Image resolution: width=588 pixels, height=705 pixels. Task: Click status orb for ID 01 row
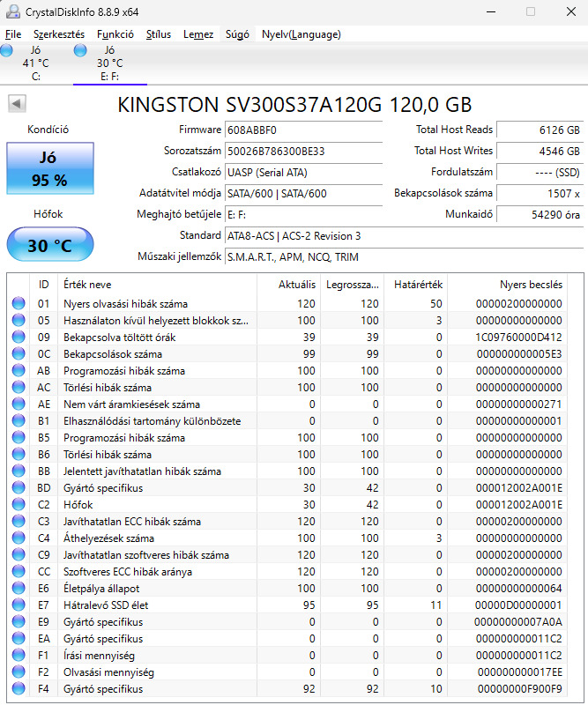click(19, 303)
